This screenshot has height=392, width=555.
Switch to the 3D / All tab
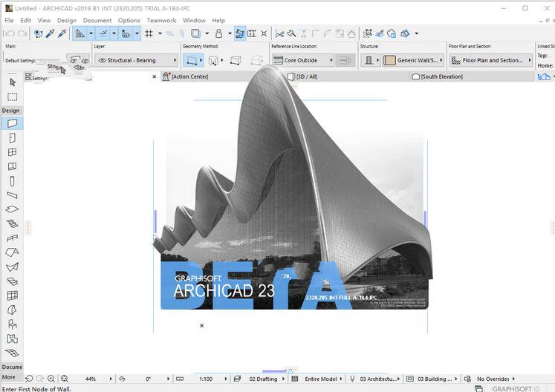(x=306, y=76)
